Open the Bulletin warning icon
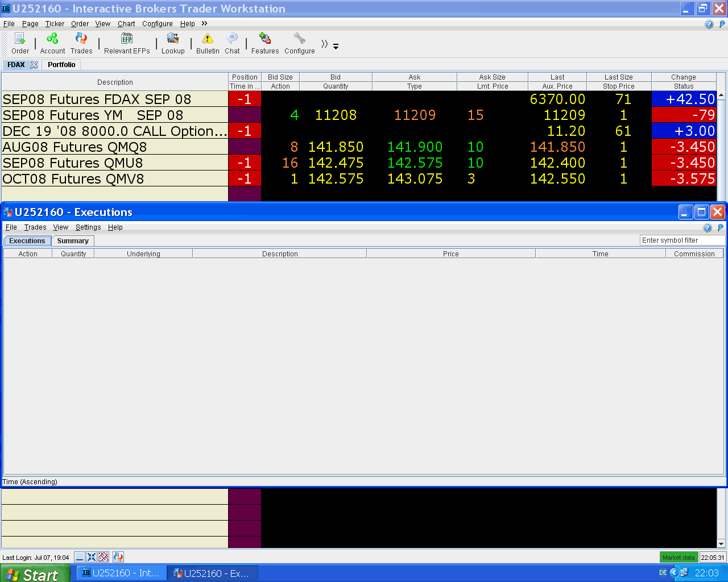728x582 pixels. [x=208, y=43]
